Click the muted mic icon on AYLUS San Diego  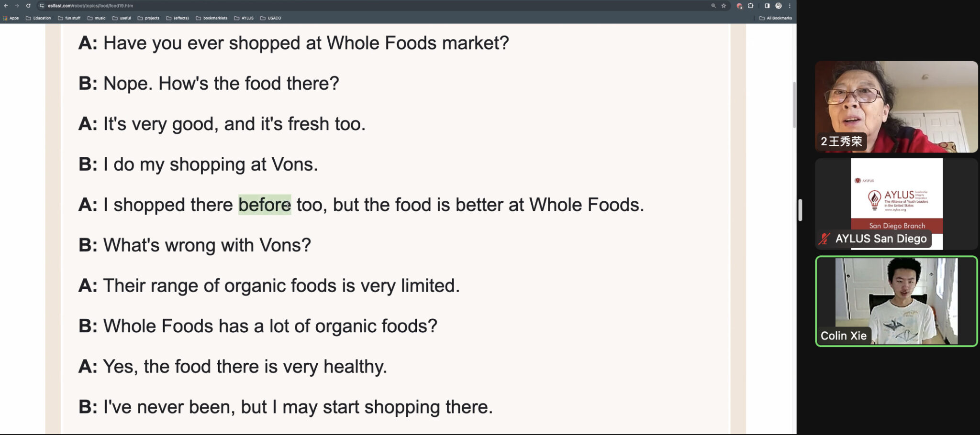[824, 239]
